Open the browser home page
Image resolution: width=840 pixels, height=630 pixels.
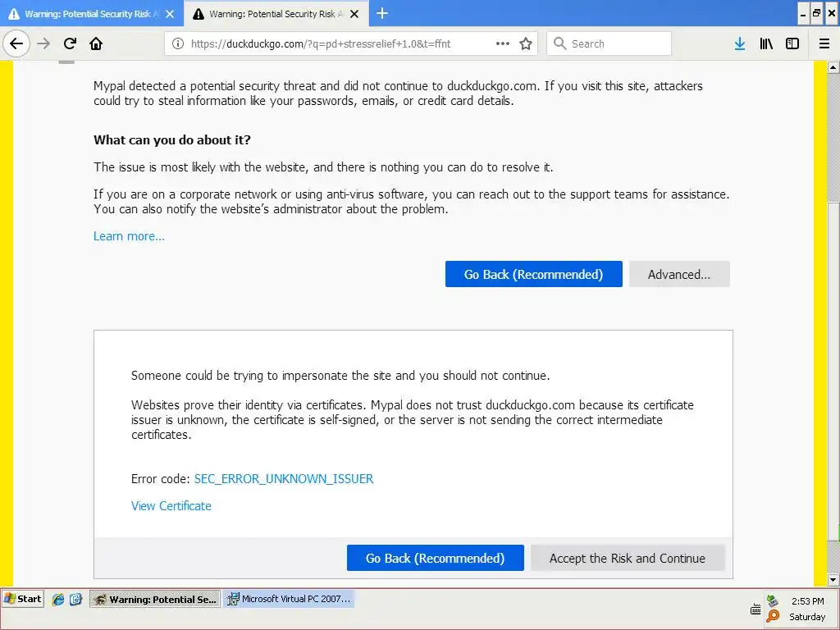(x=96, y=43)
